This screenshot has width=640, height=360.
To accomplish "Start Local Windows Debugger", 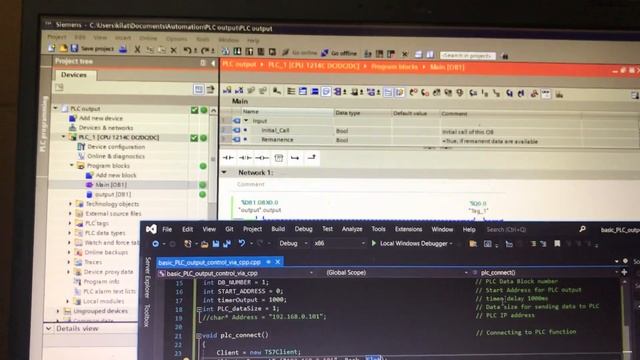I will 412,243.
